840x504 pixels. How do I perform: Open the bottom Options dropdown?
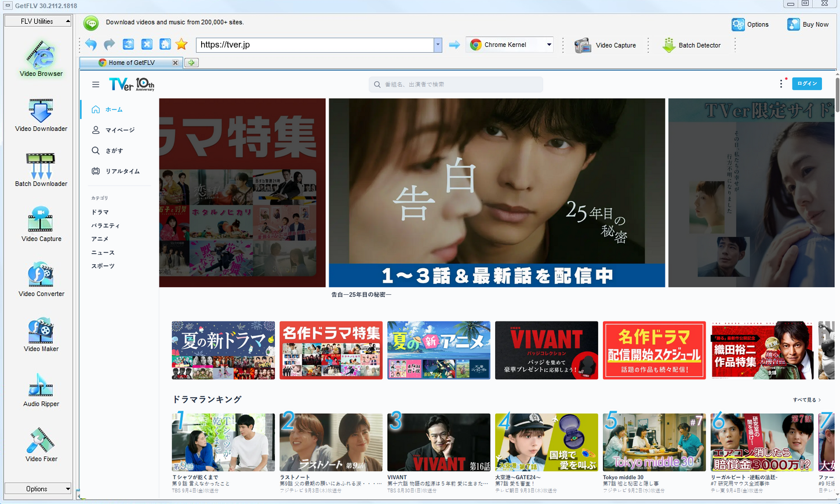38,489
